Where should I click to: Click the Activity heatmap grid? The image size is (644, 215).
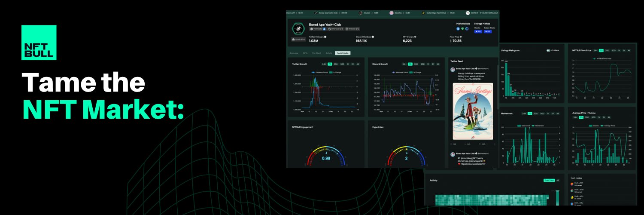(492, 200)
